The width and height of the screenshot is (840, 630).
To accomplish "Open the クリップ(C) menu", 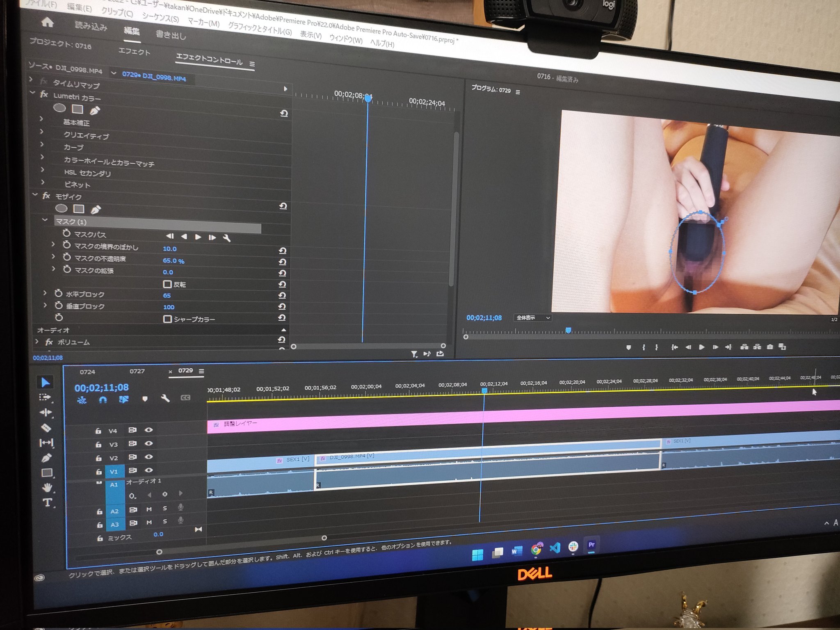I will point(117,12).
